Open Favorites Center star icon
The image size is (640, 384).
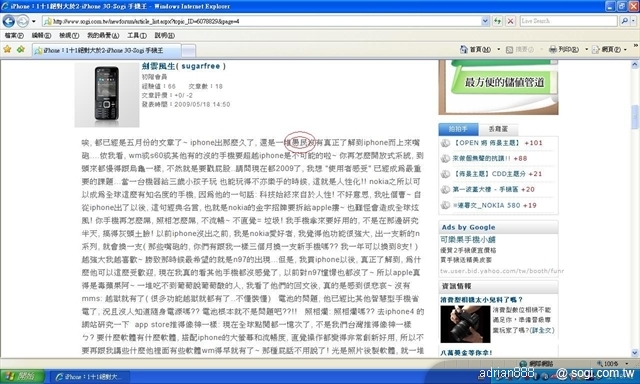(7, 49)
